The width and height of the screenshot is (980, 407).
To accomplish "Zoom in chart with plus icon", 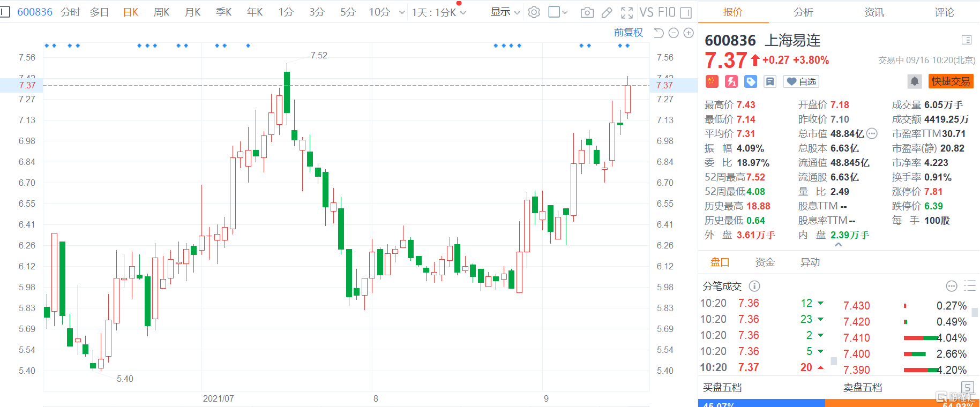I will [x=689, y=33].
